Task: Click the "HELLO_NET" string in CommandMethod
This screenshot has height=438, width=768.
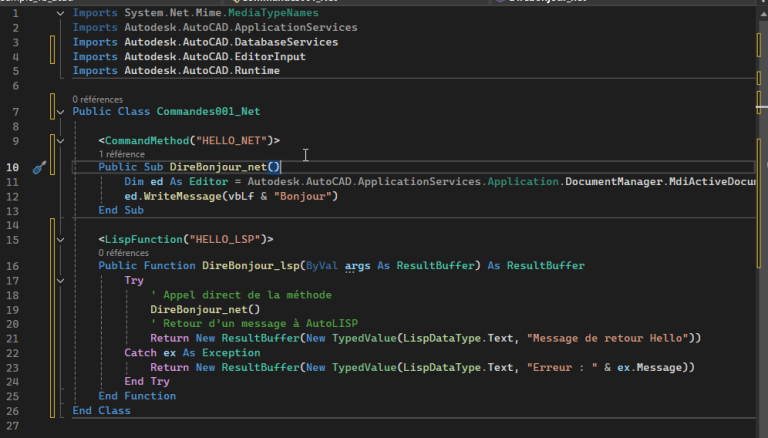Action: click(231, 141)
